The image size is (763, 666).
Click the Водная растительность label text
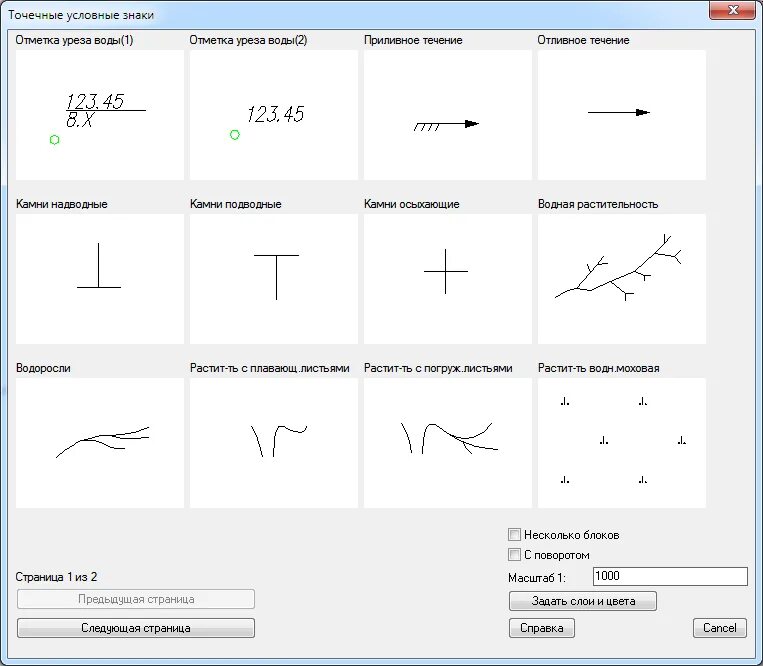click(598, 204)
